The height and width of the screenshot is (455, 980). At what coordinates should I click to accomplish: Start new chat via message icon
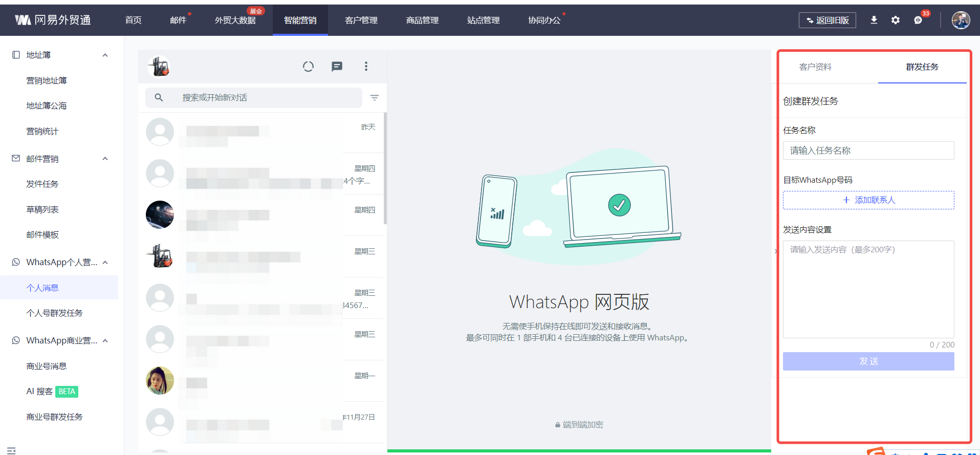tap(337, 67)
